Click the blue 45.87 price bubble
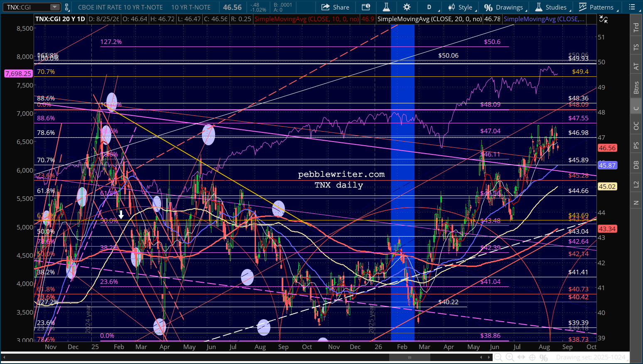 pyautogui.click(x=607, y=165)
